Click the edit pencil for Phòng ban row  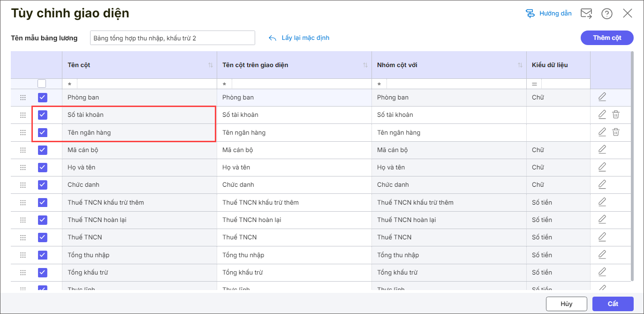[x=602, y=97]
